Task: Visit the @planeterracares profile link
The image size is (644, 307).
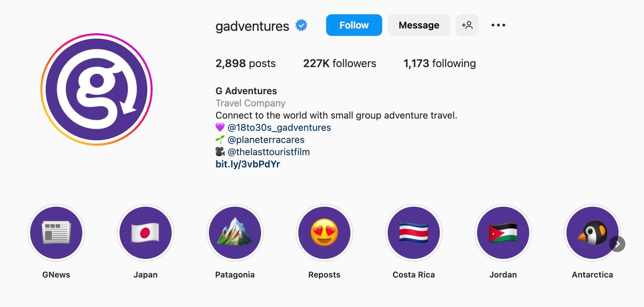Action: point(266,140)
